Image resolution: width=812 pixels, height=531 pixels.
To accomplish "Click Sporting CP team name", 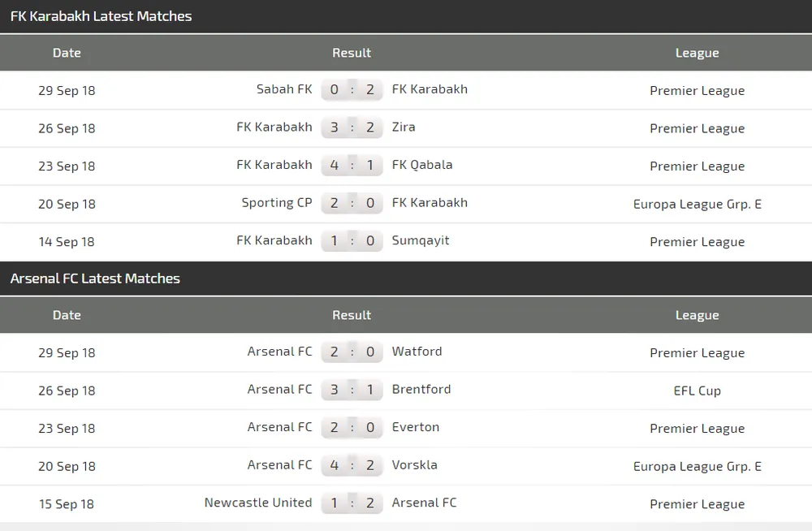I will coord(276,203).
